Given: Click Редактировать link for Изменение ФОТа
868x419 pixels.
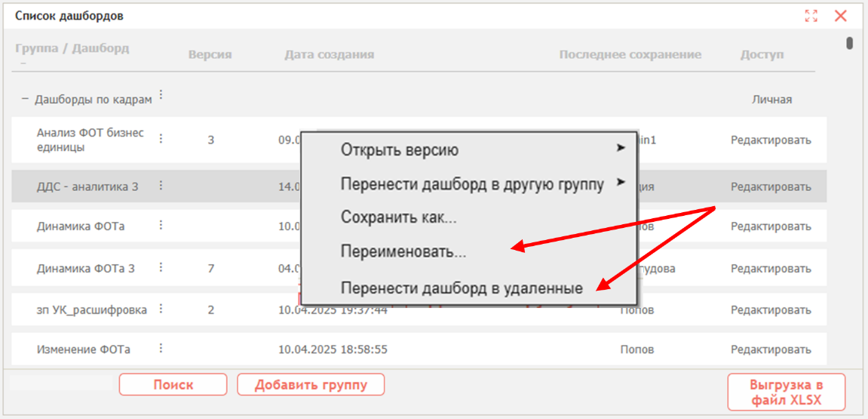Looking at the screenshot, I should 771,349.
